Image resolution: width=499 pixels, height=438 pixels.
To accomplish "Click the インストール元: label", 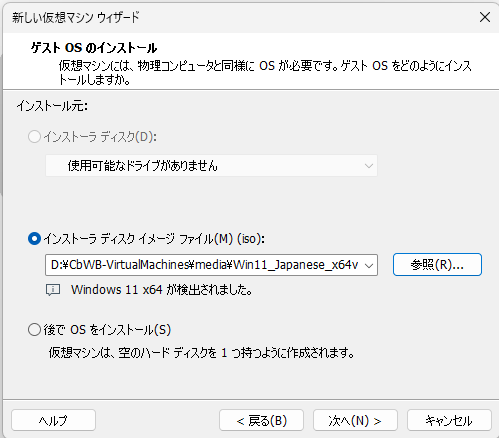I will pyautogui.click(x=52, y=106).
